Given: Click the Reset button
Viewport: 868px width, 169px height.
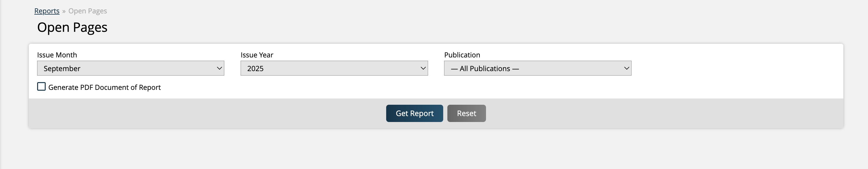Looking at the screenshot, I should click(466, 113).
